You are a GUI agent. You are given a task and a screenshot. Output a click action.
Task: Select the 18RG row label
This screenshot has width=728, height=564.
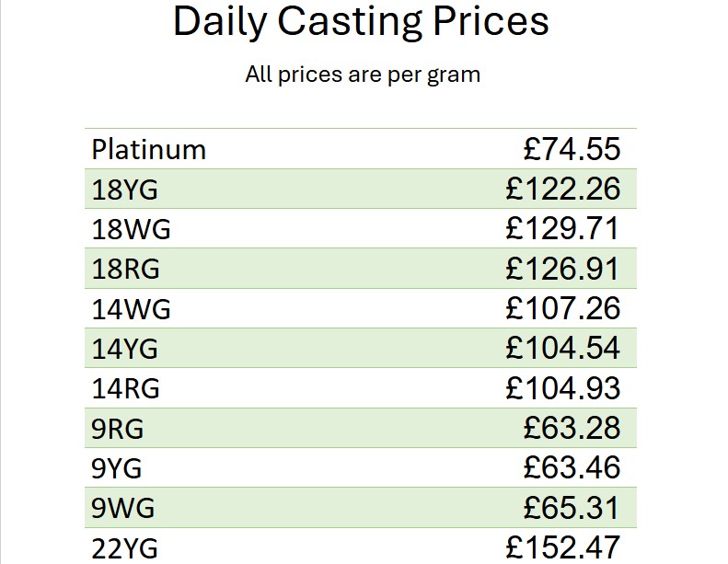[126, 269]
